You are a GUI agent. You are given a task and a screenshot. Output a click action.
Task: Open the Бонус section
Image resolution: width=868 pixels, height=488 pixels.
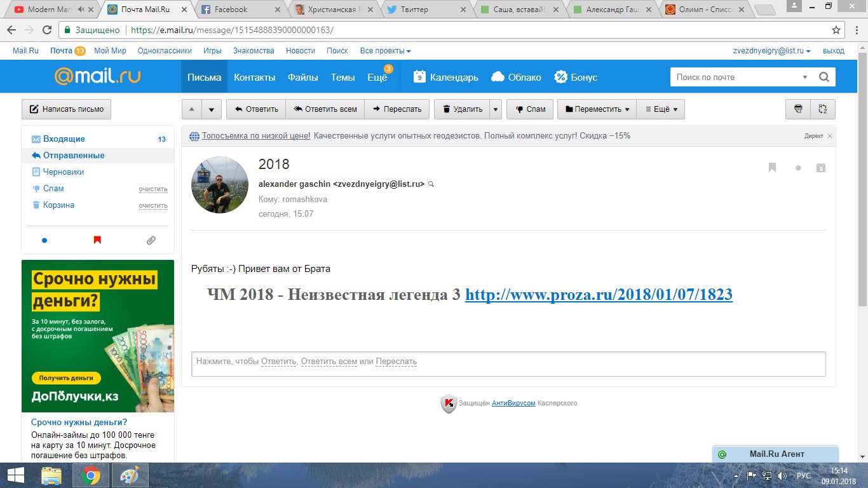click(x=576, y=77)
